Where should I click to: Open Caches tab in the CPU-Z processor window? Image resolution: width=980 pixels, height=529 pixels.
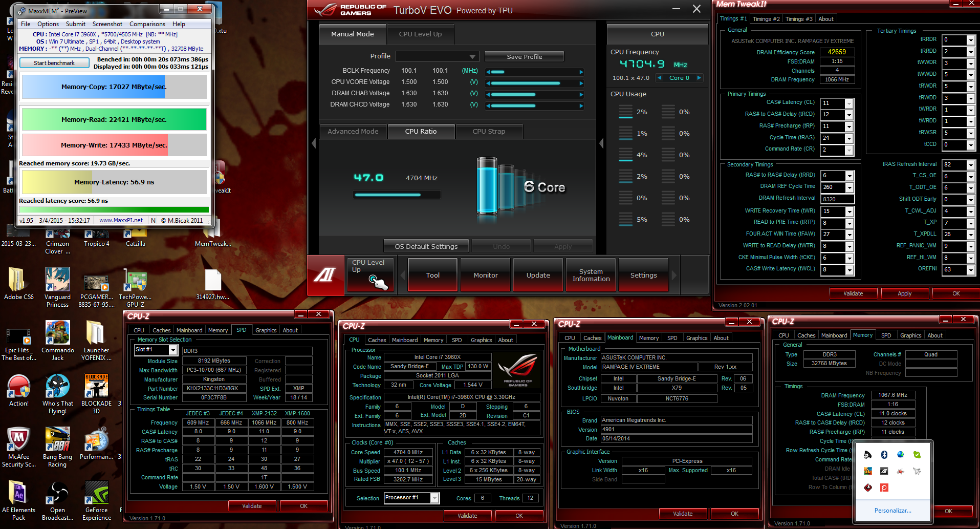click(377, 340)
